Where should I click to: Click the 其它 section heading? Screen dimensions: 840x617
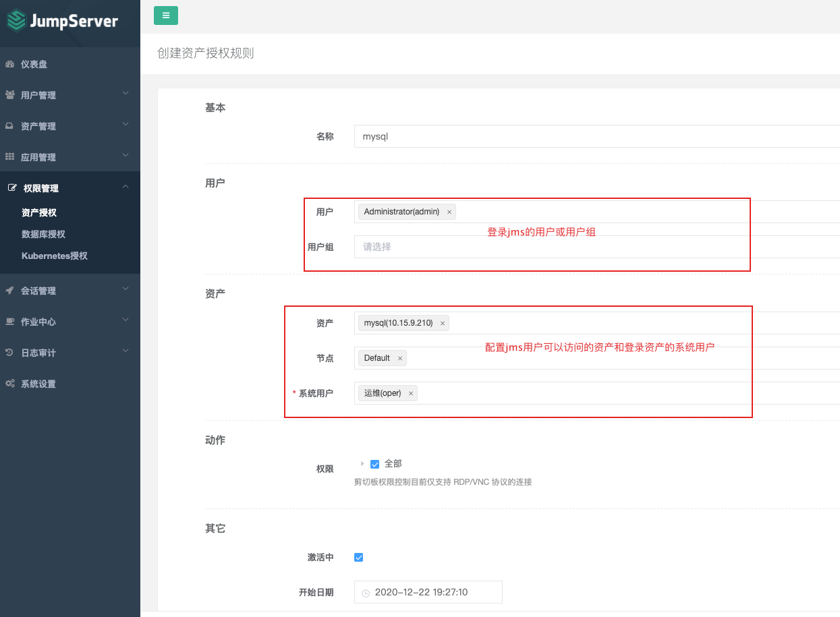(x=215, y=529)
